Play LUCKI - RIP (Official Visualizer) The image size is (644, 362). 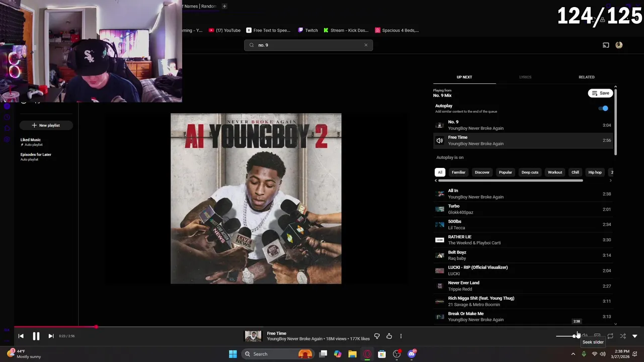point(523,270)
